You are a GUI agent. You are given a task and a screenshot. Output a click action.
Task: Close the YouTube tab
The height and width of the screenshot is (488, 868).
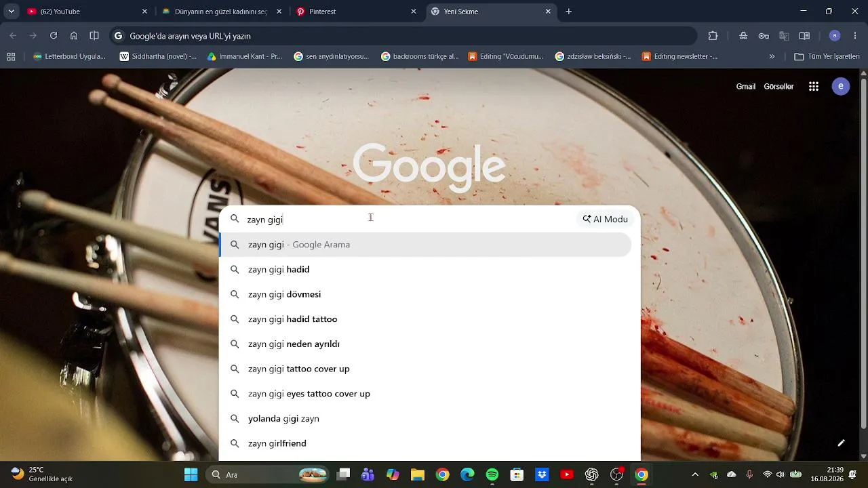click(144, 12)
